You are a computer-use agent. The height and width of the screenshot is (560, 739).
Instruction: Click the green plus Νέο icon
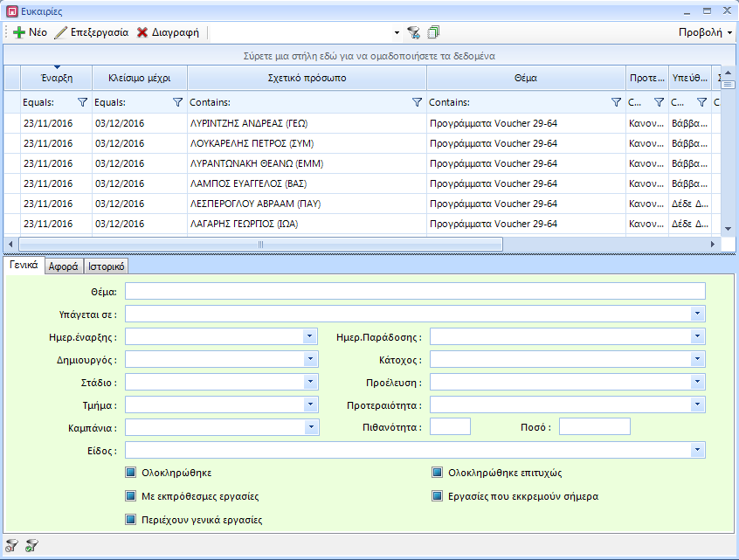coord(19,32)
